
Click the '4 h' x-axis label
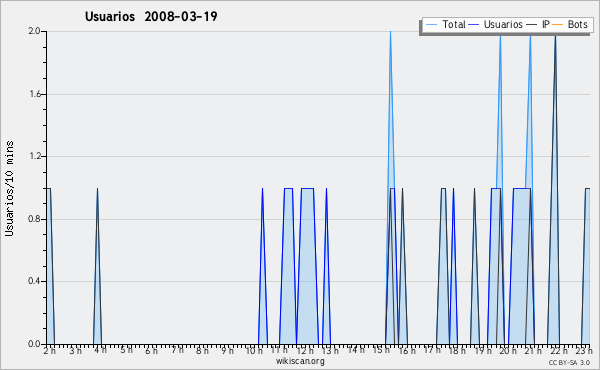(100, 350)
